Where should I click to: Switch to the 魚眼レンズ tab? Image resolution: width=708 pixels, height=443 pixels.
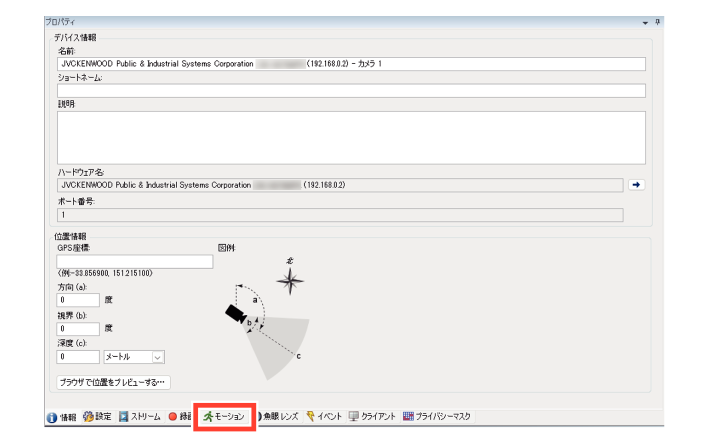(279, 416)
